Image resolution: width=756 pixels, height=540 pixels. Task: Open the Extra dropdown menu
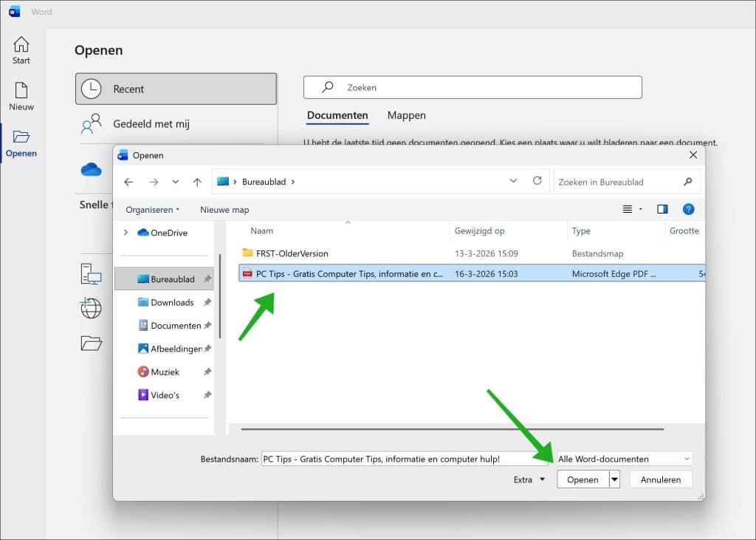[x=529, y=479]
